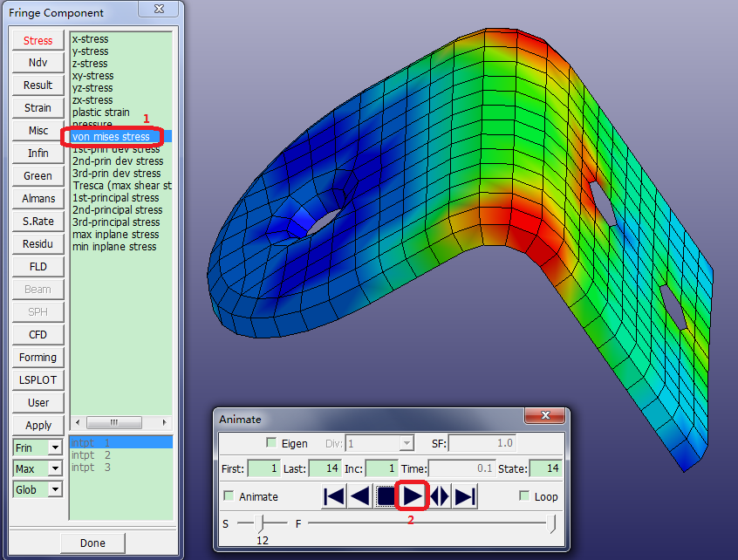The image size is (738, 560).
Task: Choose plastic strain from list
Action: point(101,113)
